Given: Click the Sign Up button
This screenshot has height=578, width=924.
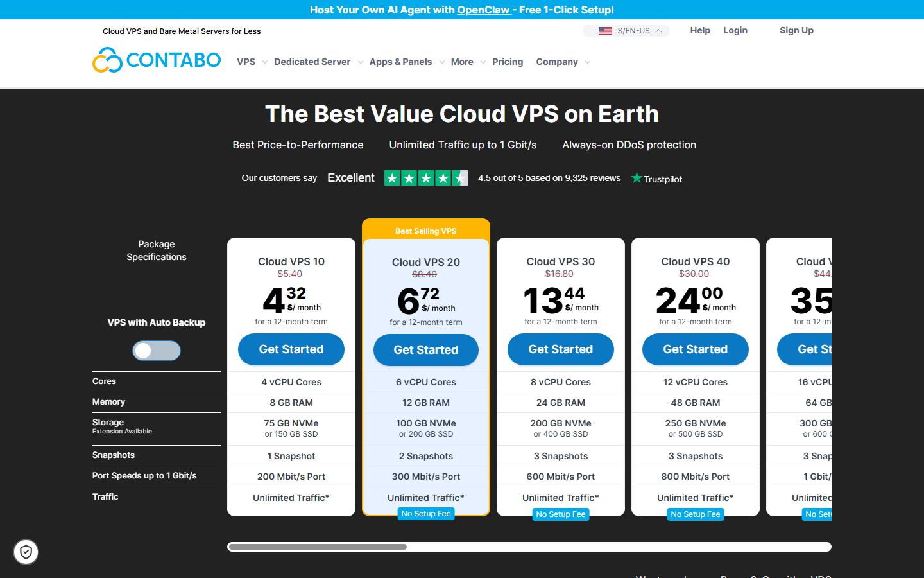Looking at the screenshot, I should tap(796, 30).
